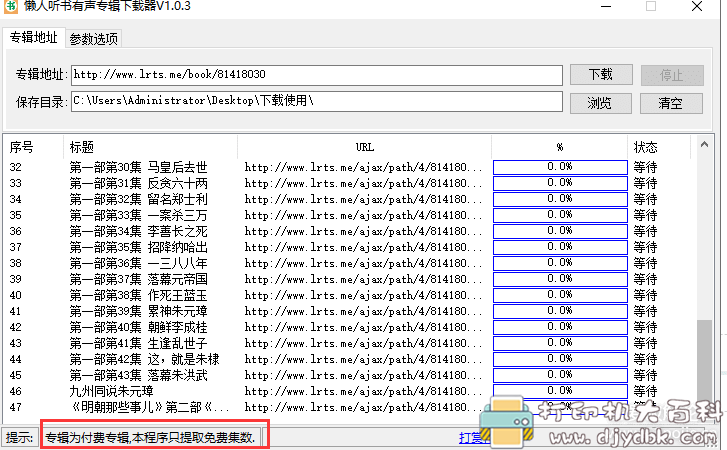Select row 《明朝那些事儿》第二部
Image resolution: width=727 pixels, height=450 pixels.
347,407
